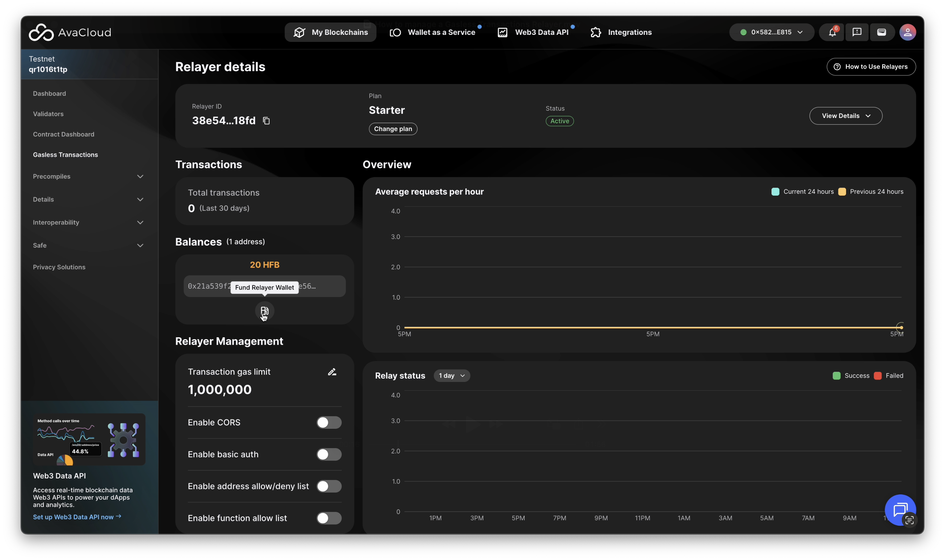Enable the address allow/deny list toggle

coord(329,486)
